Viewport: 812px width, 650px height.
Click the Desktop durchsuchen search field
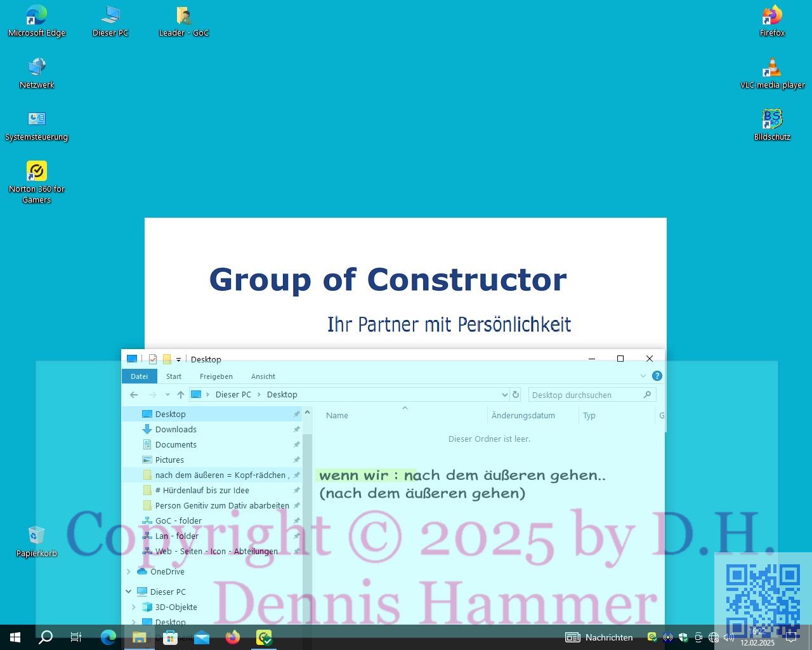point(585,395)
